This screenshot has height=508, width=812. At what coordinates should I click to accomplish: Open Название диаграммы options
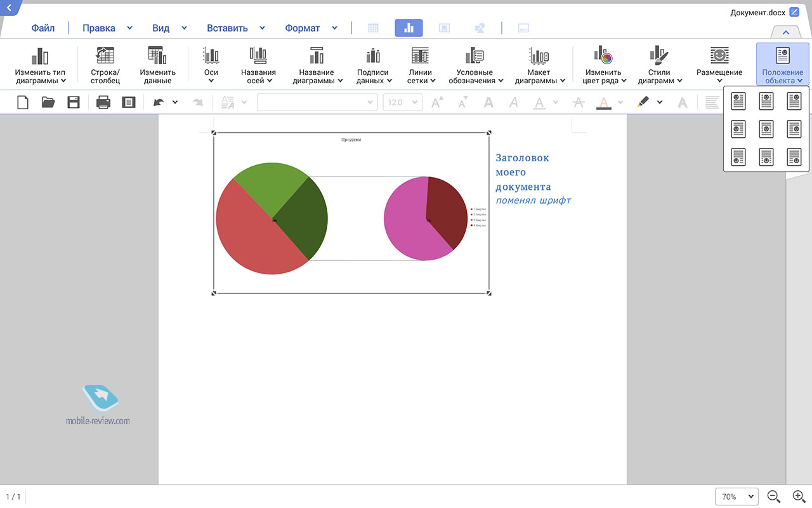[x=317, y=65]
